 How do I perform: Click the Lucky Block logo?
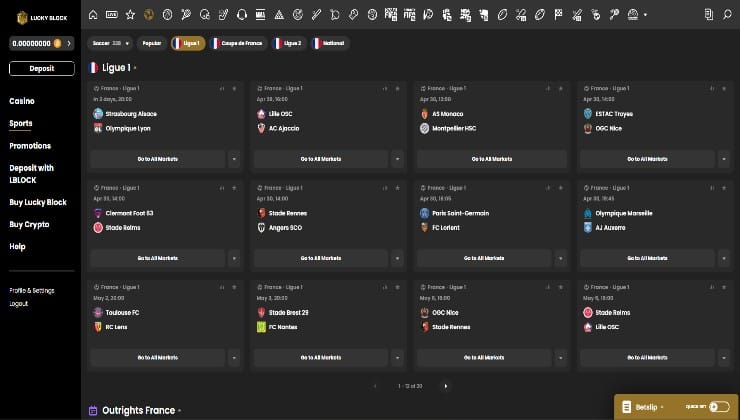[42, 18]
